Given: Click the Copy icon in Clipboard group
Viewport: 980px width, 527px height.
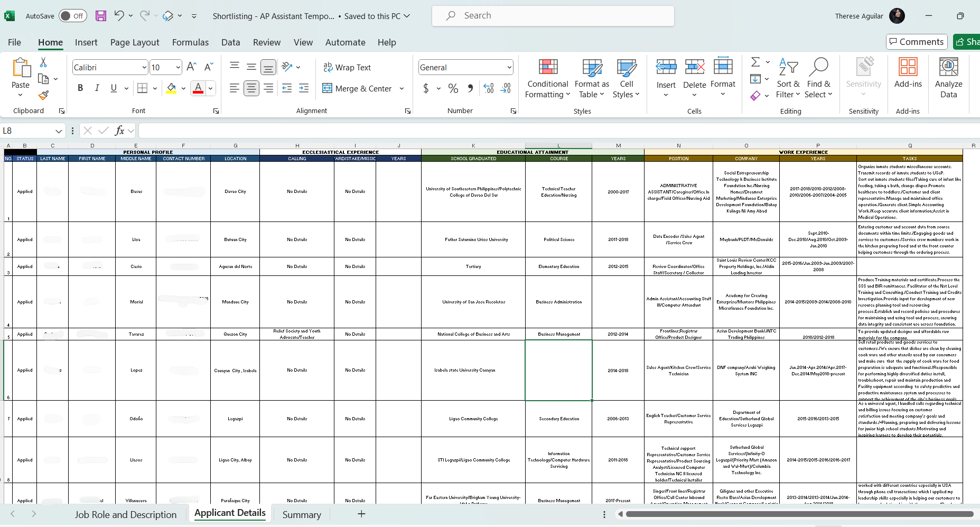Looking at the screenshot, I should (x=43, y=79).
